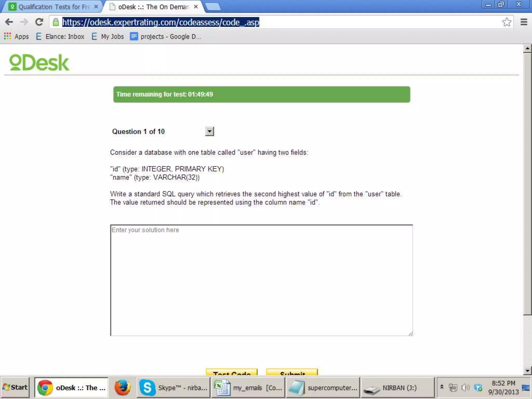Click the reload page icon
The image size is (532, 399).
[x=39, y=22]
